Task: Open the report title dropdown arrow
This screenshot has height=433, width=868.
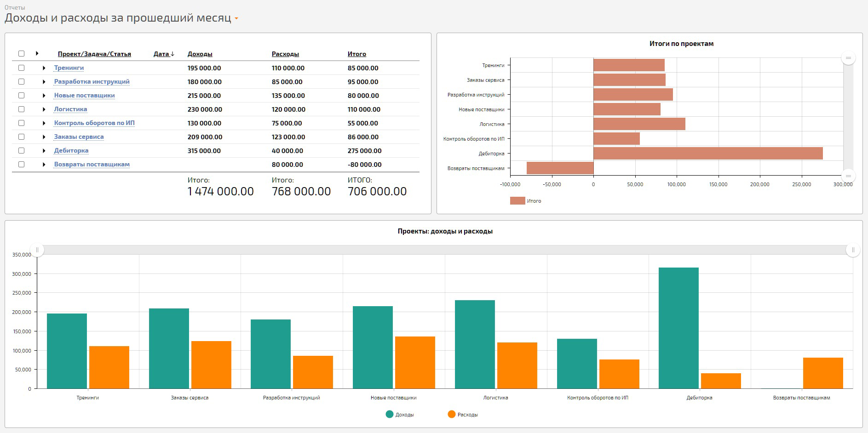Action: [x=236, y=18]
